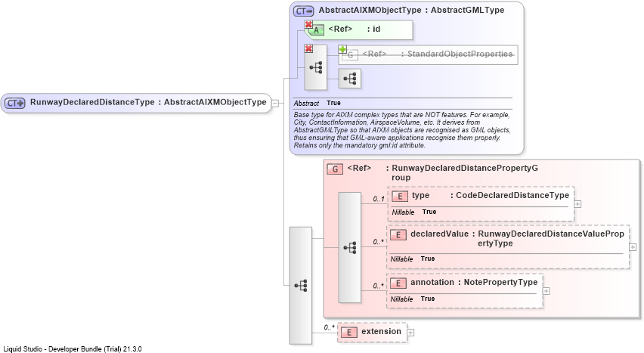
Task: Select sequence compositor in AbstractAIXMObjectType
Action: click(315, 67)
